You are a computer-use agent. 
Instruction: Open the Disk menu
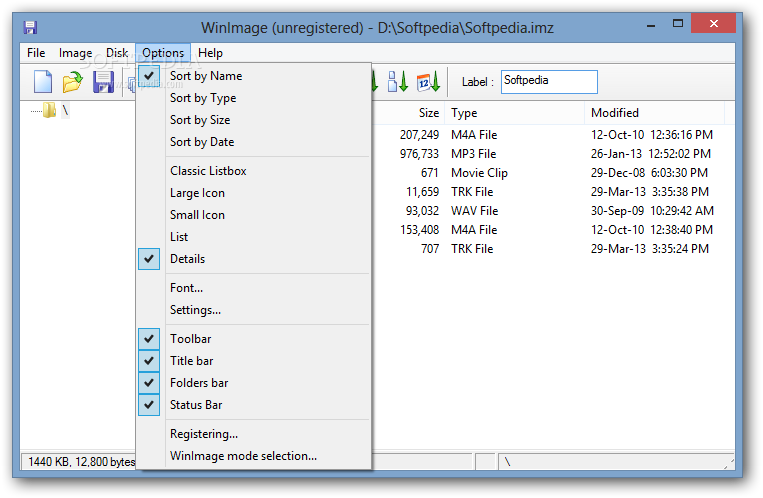pyautogui.click(x=117, y=53)
